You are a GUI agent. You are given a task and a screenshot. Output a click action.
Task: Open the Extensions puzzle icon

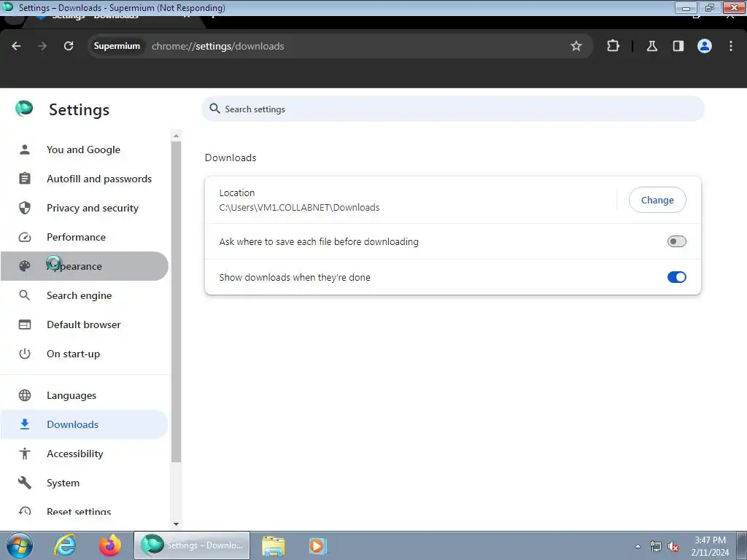click(613, 46)
